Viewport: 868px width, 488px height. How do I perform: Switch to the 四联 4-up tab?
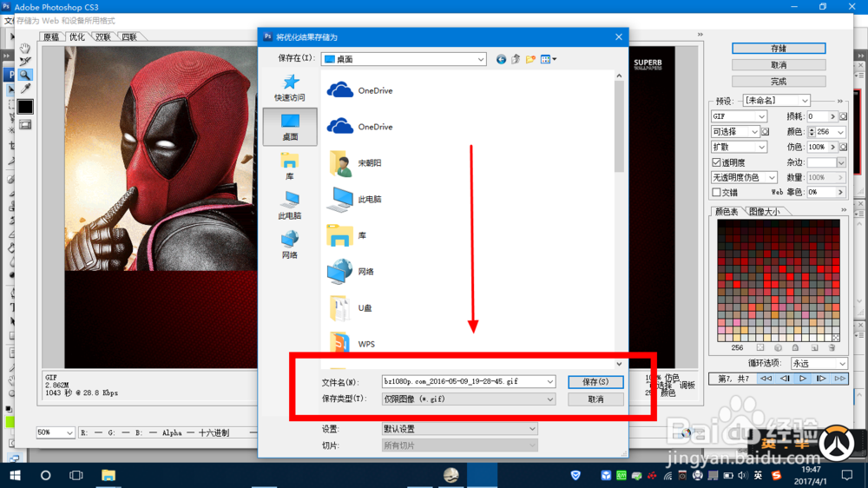click(x=129, y=37)
